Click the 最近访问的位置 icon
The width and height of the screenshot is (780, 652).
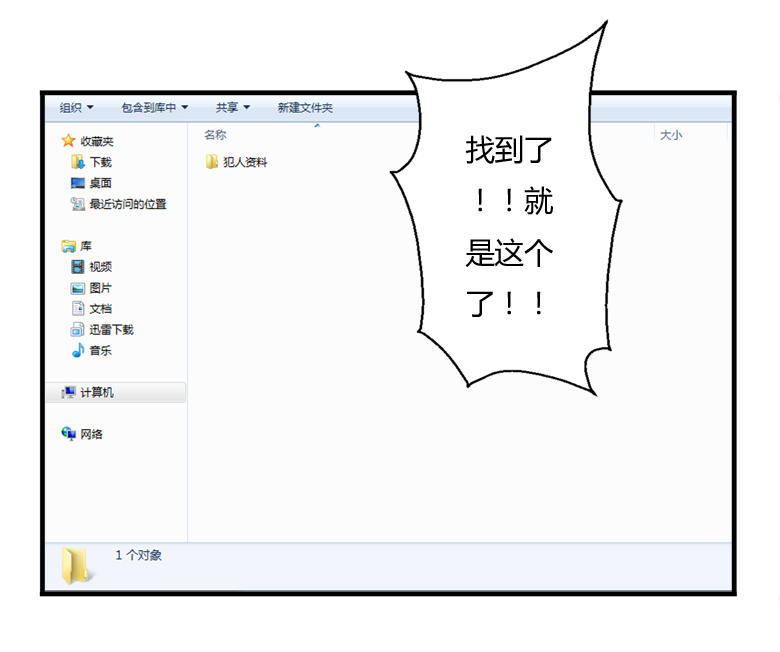(78, 204)
